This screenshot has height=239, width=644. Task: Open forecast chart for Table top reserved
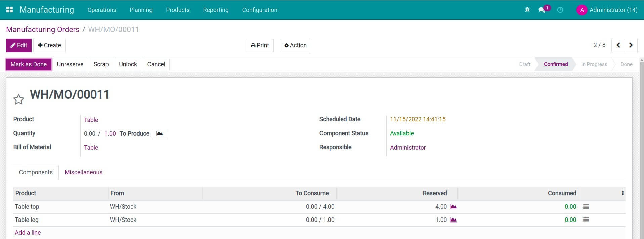(453, 207)
